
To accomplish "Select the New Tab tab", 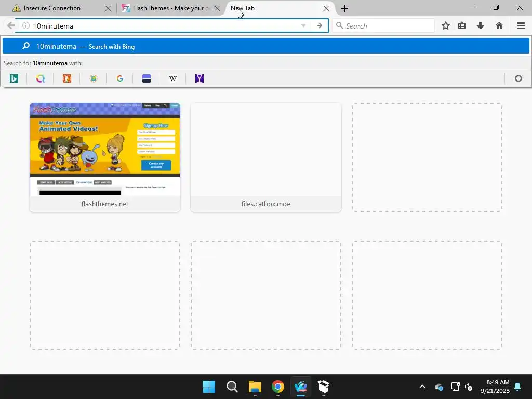I will 277,8.
